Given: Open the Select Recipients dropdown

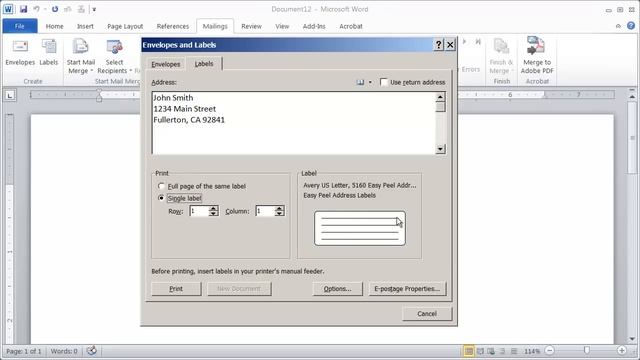Looking at the screenshot, I should pos(115,56).
